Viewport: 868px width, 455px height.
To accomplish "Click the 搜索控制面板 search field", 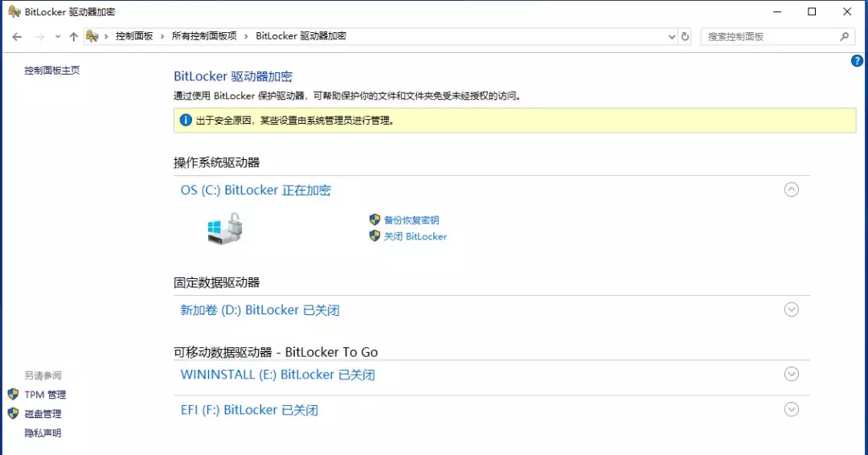I will coord(778,36).
